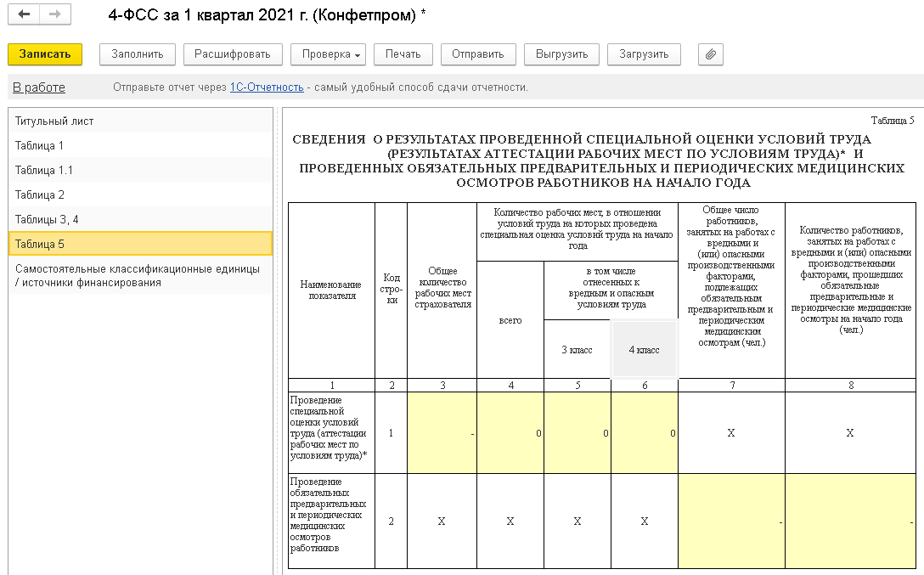Switch to Таблица 1.1 section
Screen dimensions: 924x575
click(x=140, y=170)
